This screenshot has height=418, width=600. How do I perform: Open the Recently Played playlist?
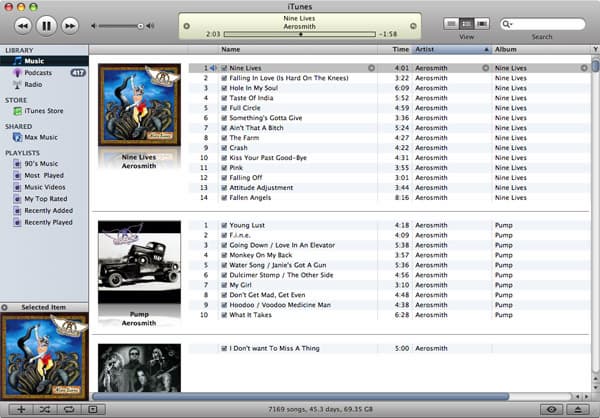(48, 222)
